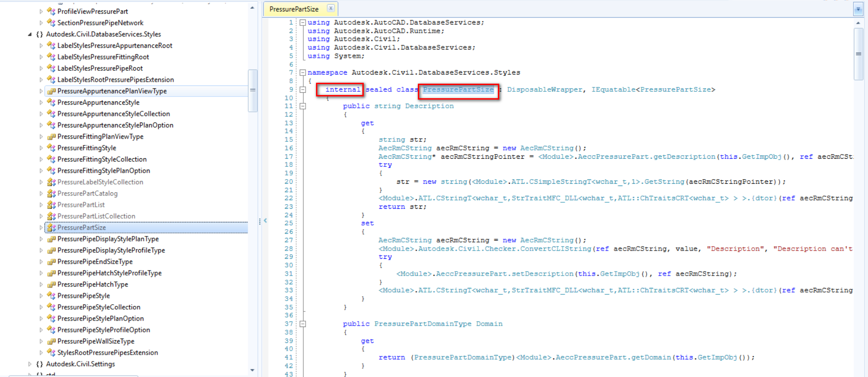The width and height of the screenshot is (868, 377).
Task: Click the PressureFittingStyle class icon
Action: pos(51,148)
